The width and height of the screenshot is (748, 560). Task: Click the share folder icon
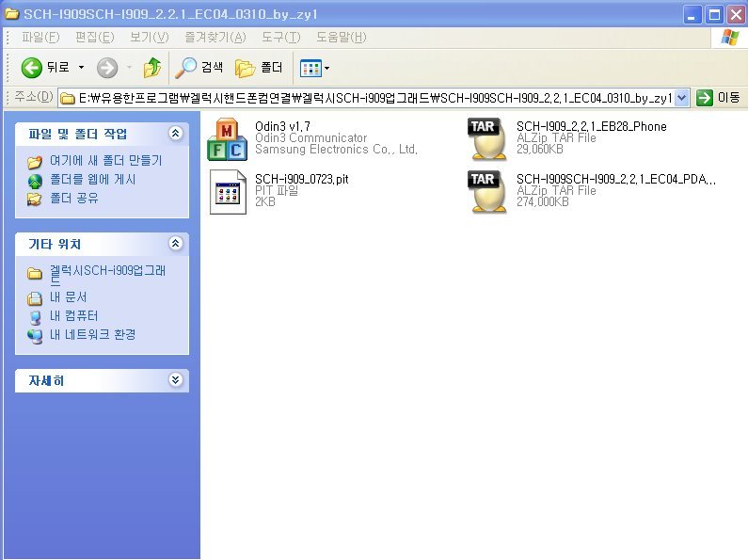coord(35,200)
